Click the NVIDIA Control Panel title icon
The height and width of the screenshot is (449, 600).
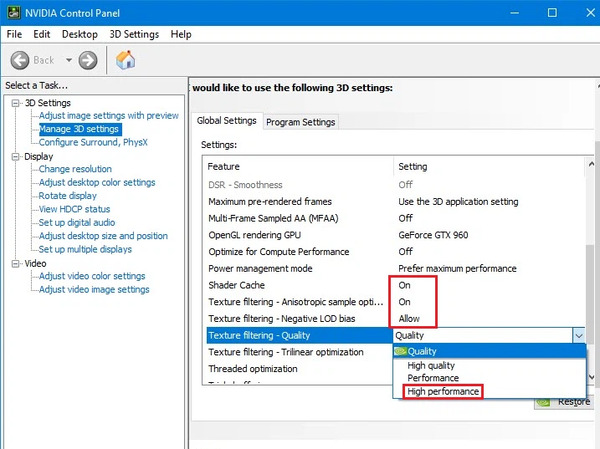(14, 13)
